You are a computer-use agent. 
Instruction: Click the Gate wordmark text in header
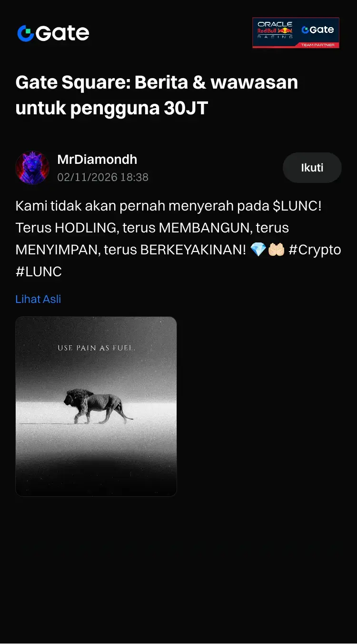coord(62,33)
